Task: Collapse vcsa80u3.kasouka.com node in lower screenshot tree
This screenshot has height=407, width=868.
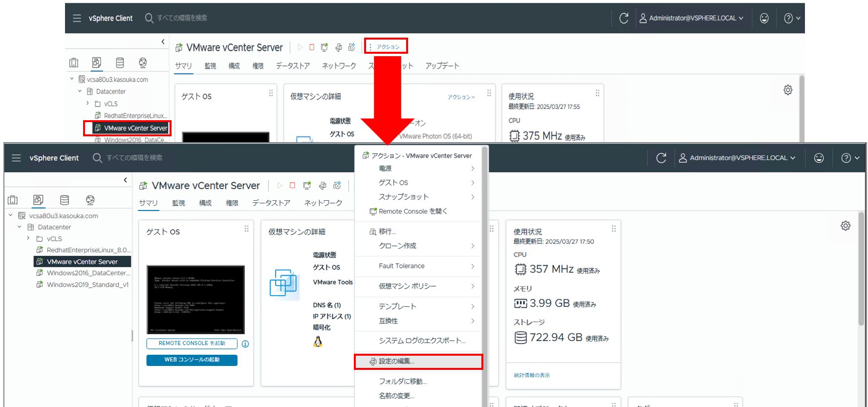Action: click(10, 215)
